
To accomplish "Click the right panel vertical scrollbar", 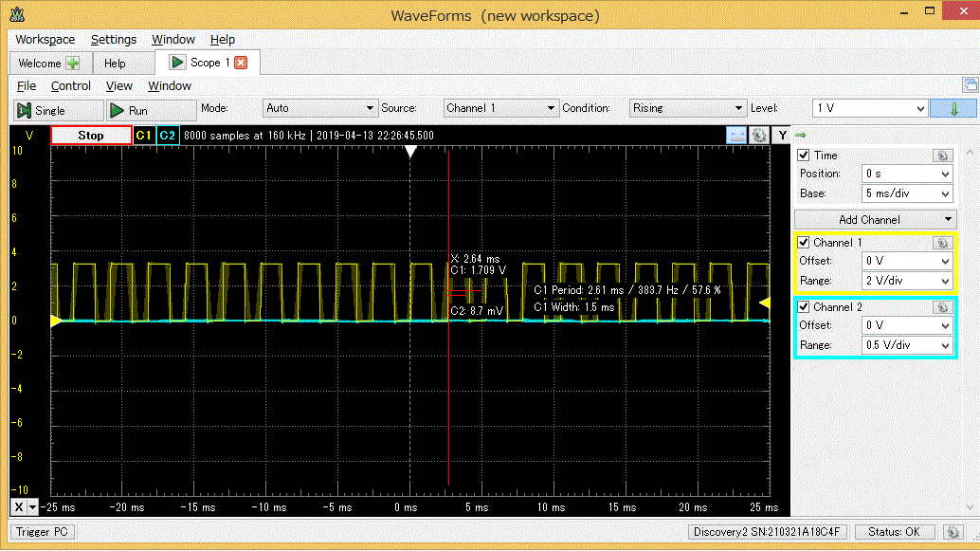I will [970, 330].
